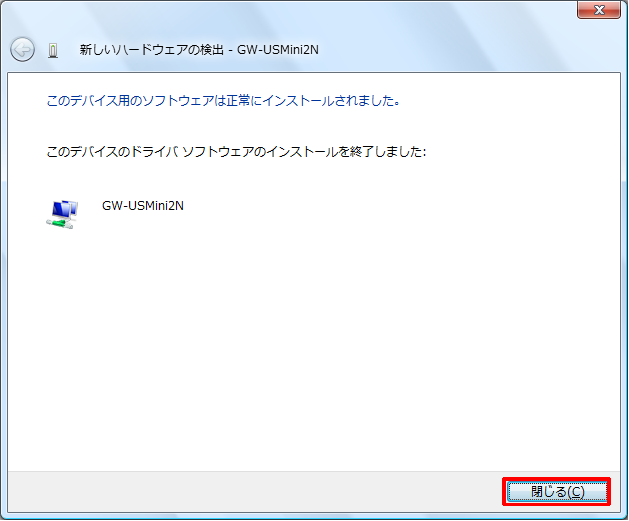Click the back arrow in the header
The height and width of the screenshot is (521, 629).
point(22,50)
